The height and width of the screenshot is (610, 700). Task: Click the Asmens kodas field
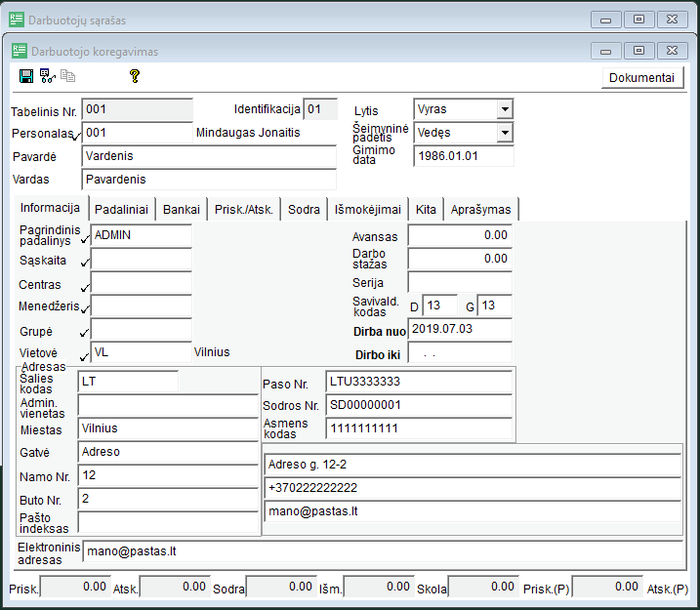pos(419,428)
